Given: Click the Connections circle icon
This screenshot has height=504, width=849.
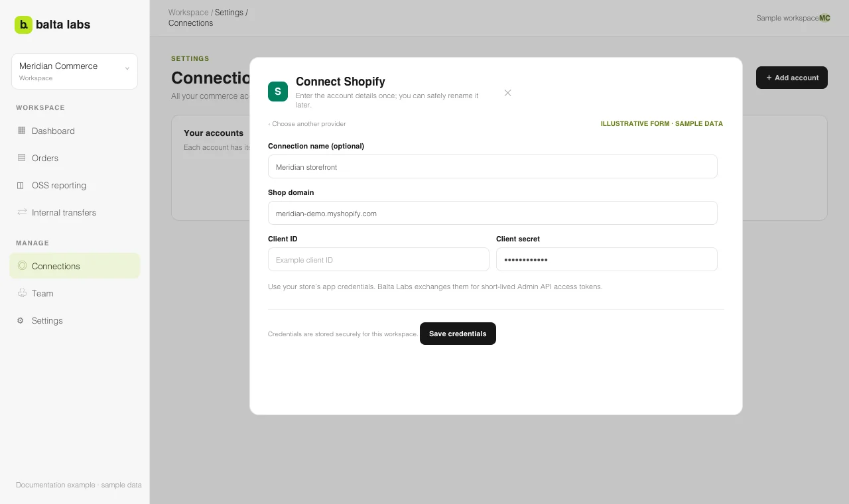Looking at the screenshot, I should point(22,266).
